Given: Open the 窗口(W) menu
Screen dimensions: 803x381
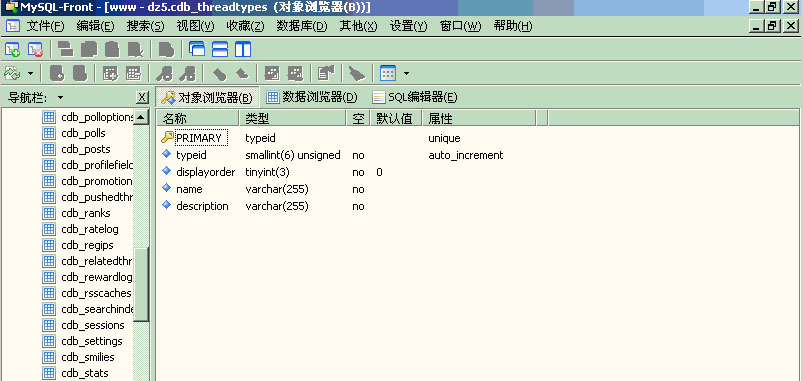Looking at the screenshot, I should pyautogui.click(x=460, y=26).
